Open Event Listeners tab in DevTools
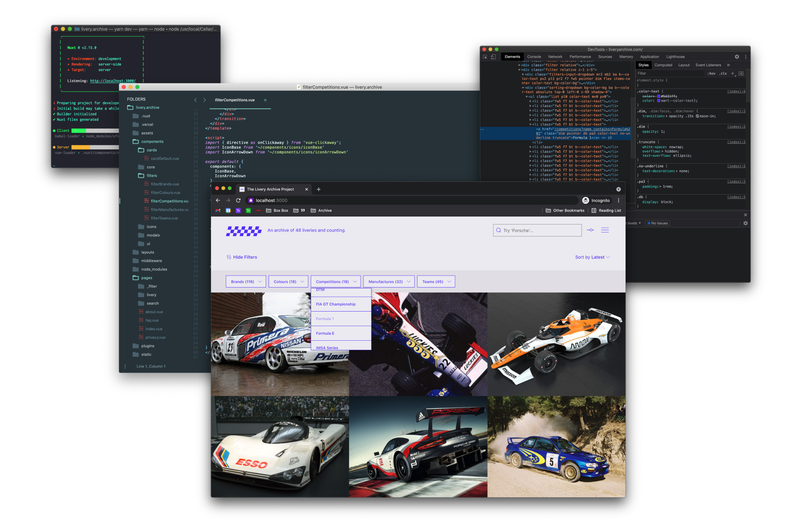 click(708, 65)
